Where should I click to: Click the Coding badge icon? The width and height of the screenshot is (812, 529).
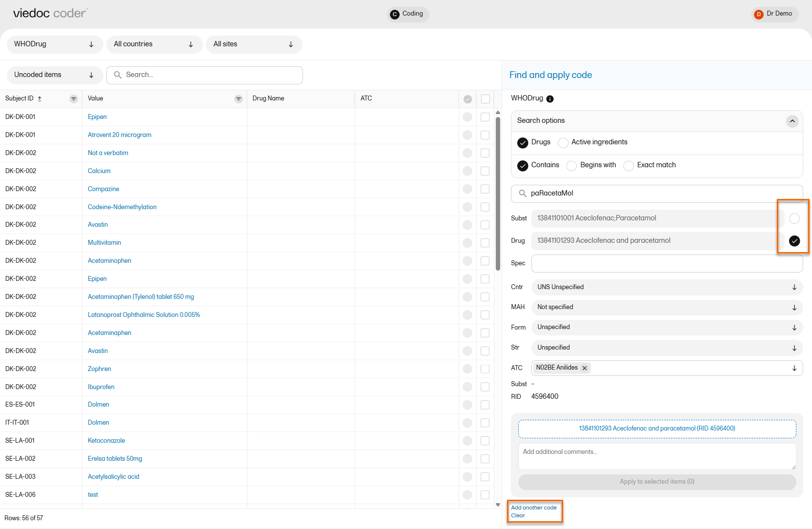(395, 14)
